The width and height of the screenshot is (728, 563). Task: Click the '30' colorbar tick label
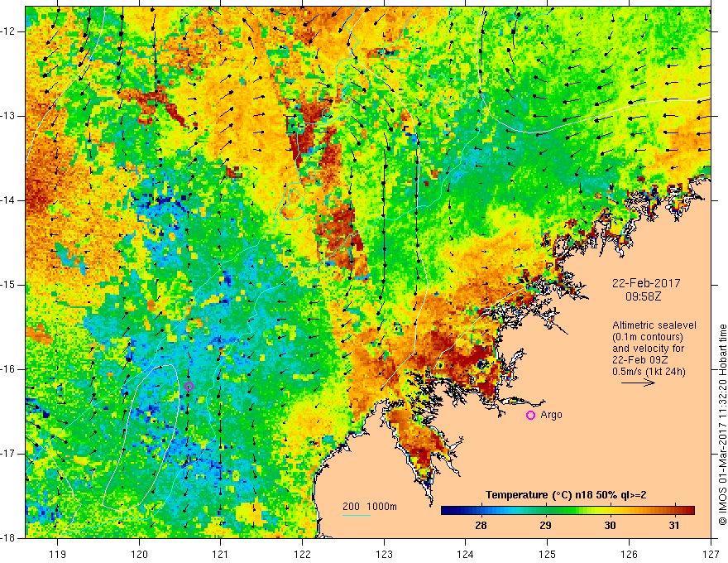pyautogui.click(x=610, y=526)
